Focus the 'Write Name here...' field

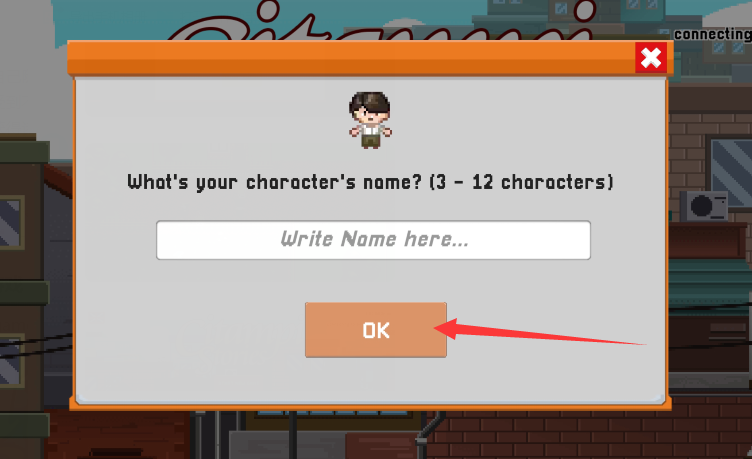point(373,240)
